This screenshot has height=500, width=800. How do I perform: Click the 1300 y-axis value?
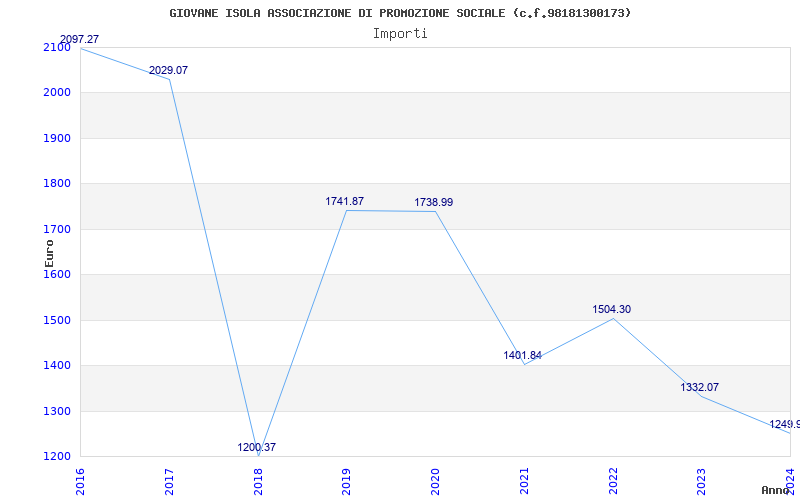coord(57,411)
